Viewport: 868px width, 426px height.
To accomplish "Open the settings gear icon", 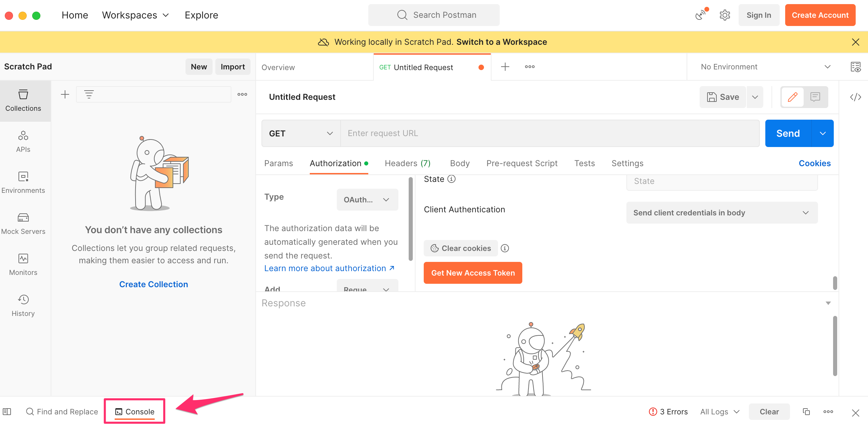I will tap(725, 15).
